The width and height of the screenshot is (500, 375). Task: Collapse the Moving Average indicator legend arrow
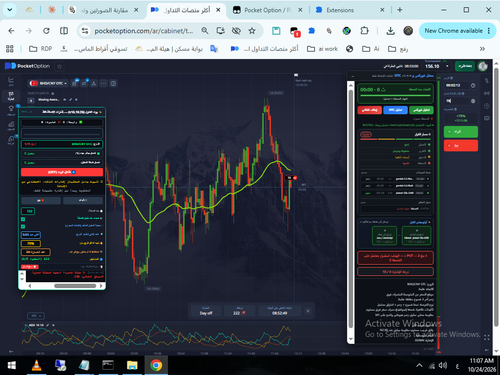pos(31,100)
